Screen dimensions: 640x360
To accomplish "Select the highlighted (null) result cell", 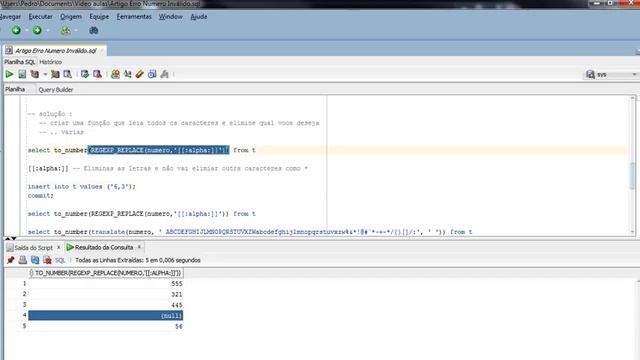I will 106,316.
